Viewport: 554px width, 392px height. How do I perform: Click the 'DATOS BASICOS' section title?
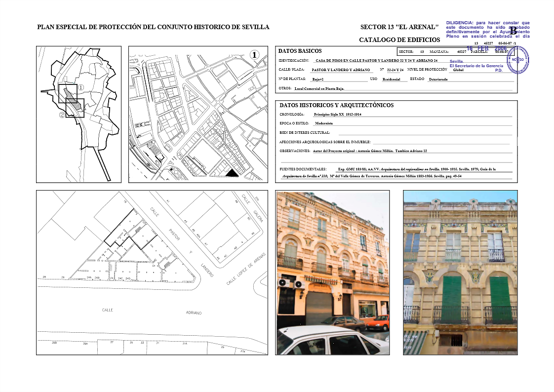[x=300, y=51]
